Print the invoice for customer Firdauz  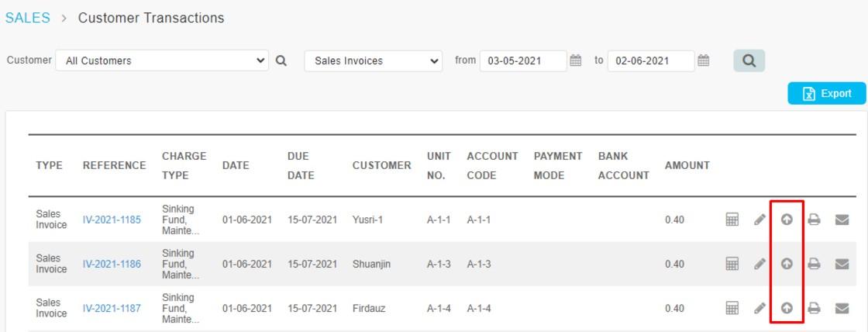[814, 308]
